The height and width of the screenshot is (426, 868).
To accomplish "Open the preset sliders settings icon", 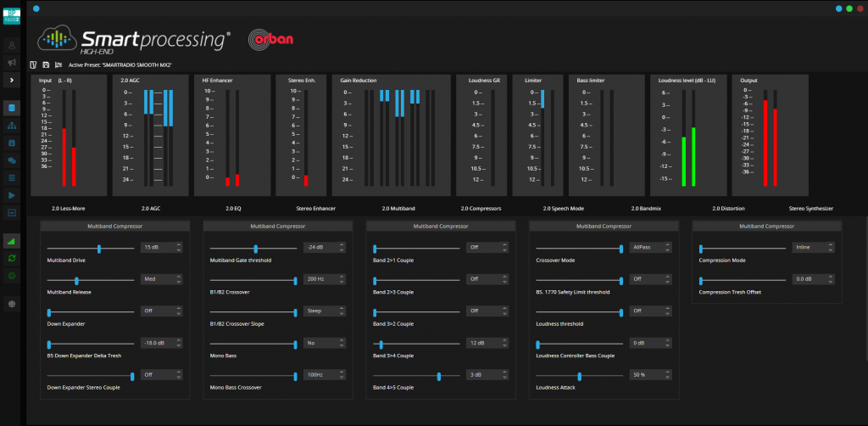I will tap(58, 64).
